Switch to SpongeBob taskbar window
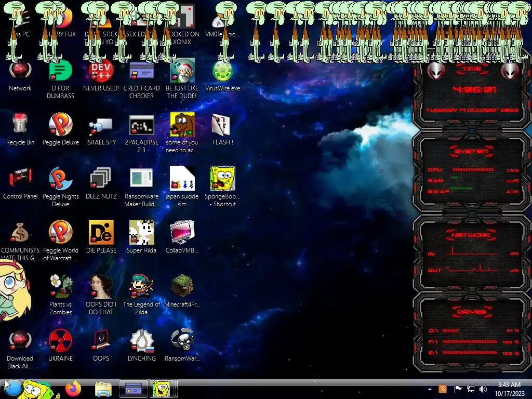Image resolution: width=532 pixels, height=399 pixels. click(x=162, y=389)
